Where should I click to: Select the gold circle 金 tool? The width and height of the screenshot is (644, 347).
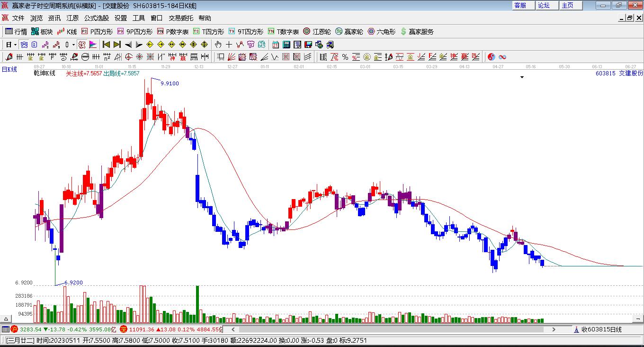(367, 57)
